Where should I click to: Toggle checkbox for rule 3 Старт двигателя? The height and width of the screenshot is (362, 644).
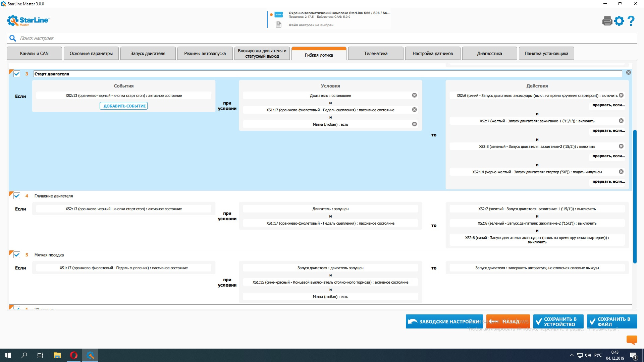click(17, 74)
